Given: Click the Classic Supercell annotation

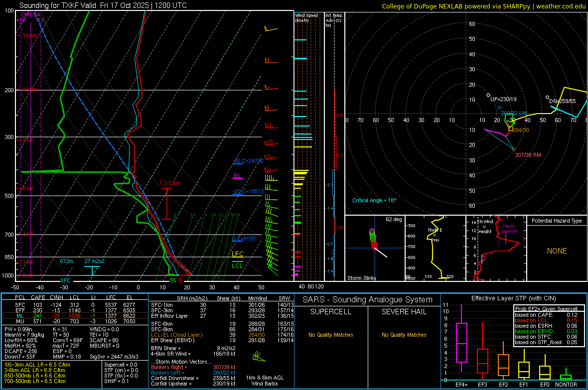Looking at the screenshot, I should pos(509,229).
